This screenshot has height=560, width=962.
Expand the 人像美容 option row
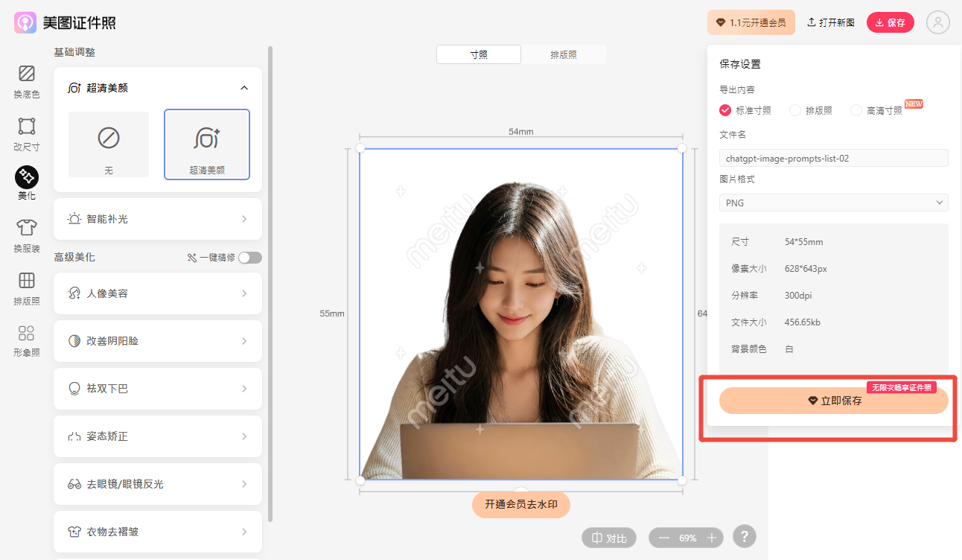coord(158,293)
